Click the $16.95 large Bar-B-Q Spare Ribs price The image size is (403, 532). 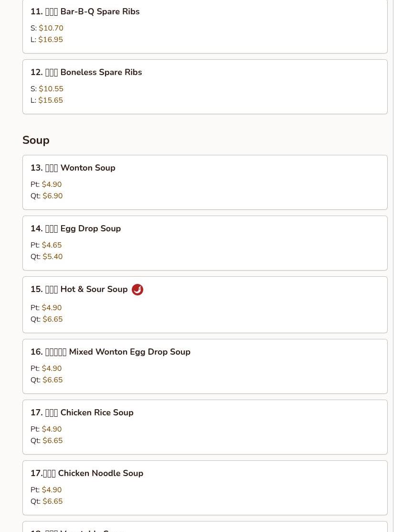coord(51,40)
